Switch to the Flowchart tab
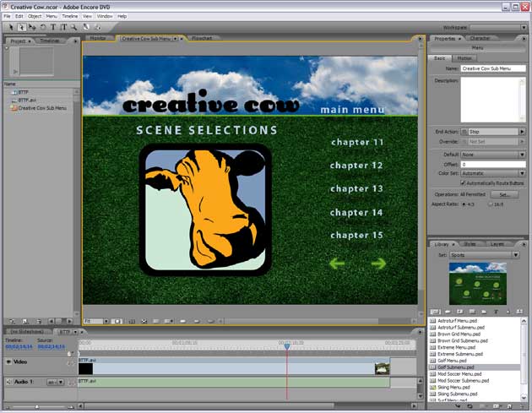 coord(202,38)
